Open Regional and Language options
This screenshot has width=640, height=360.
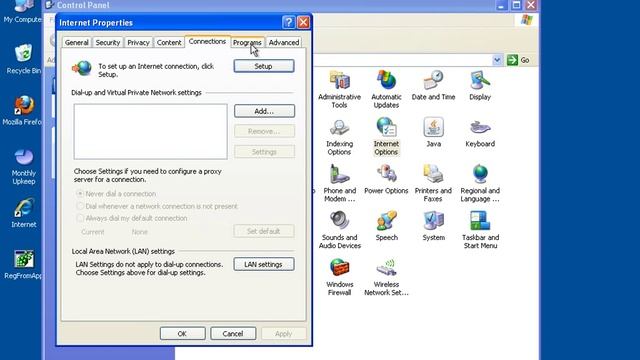pyautogui.click(x=480, y=183)
